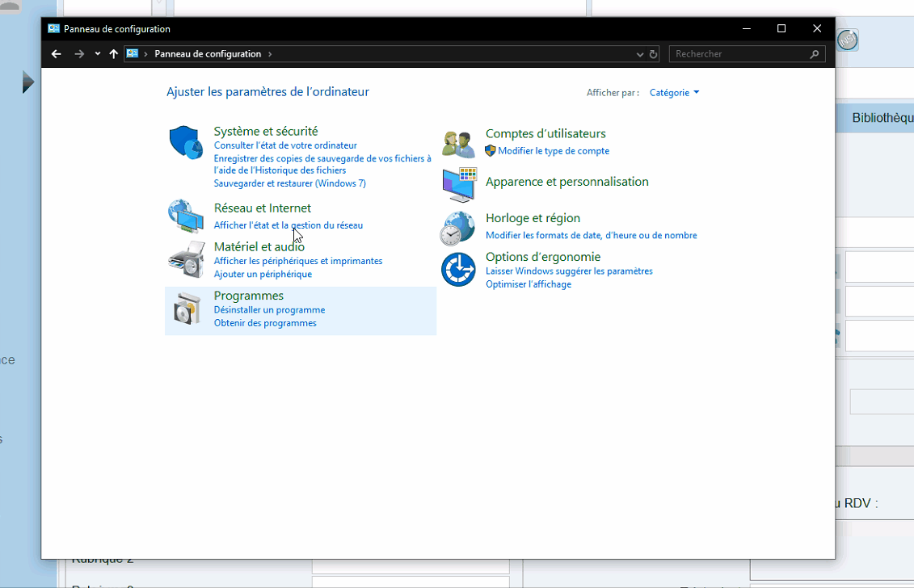Click the Panneau de configuration title bar icon
Image resolution: width=914 pixels, height=588 pixels.
pyautogui.click(x=53, y=28)
